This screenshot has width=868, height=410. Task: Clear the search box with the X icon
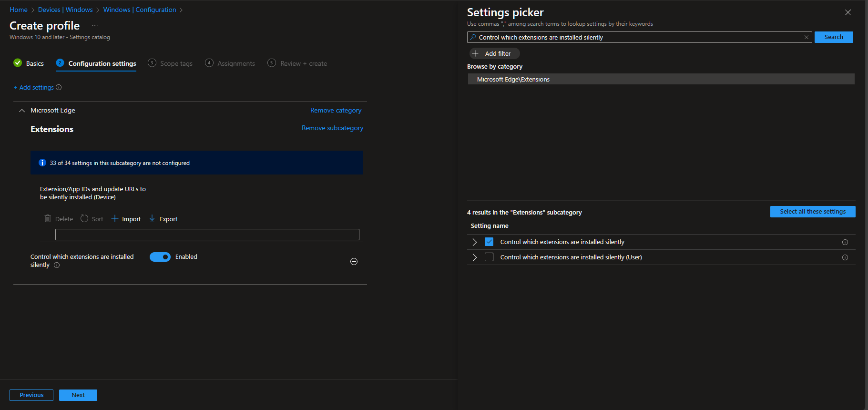tap(807, 37)
